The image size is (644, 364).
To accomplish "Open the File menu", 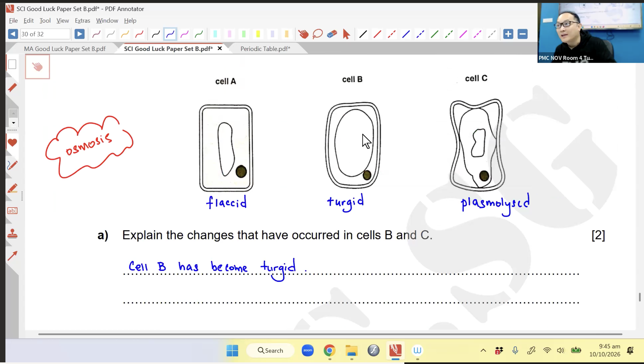I will tap(13, 21).
